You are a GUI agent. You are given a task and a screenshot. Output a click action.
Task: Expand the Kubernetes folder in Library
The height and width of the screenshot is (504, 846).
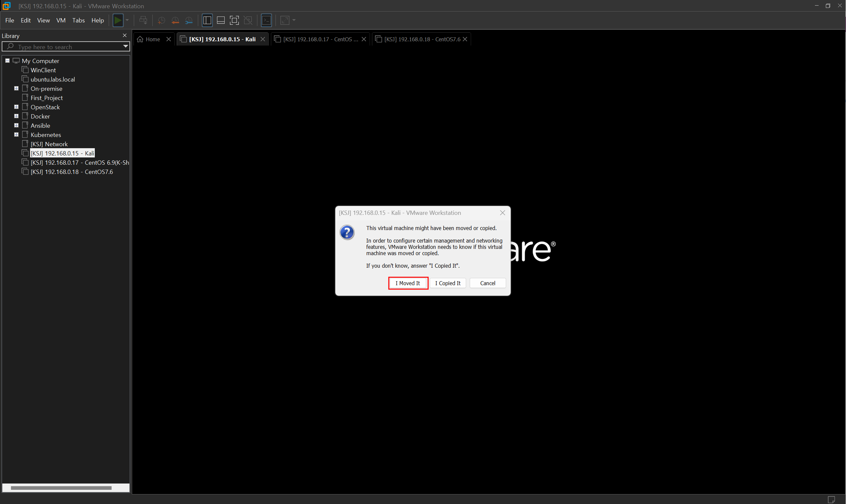coord(16,135)
